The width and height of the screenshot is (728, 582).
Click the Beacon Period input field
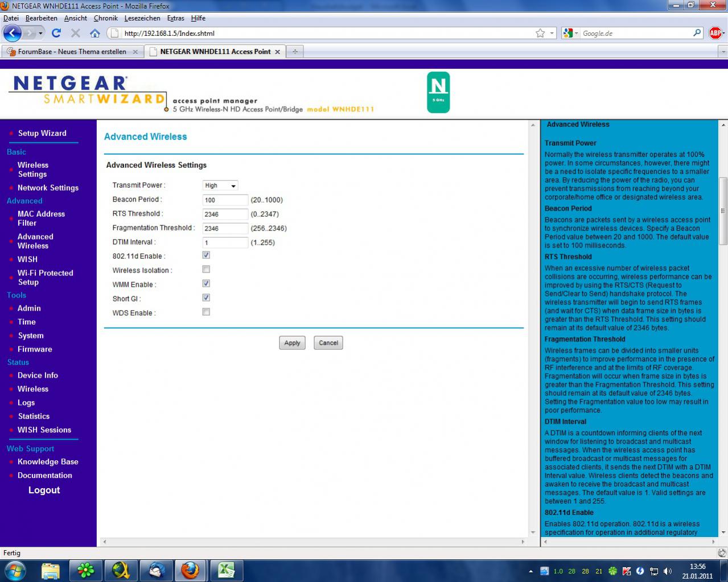tap(225, 200)
